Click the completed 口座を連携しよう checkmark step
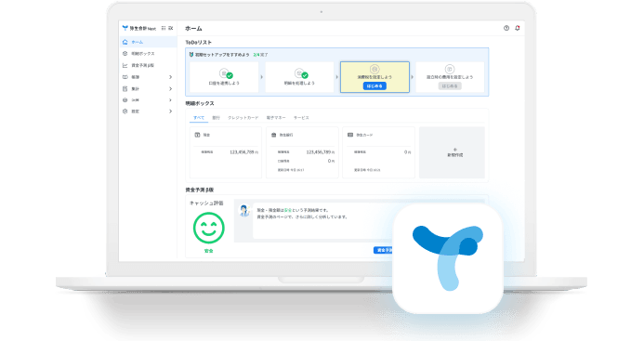 click(224, 77)
